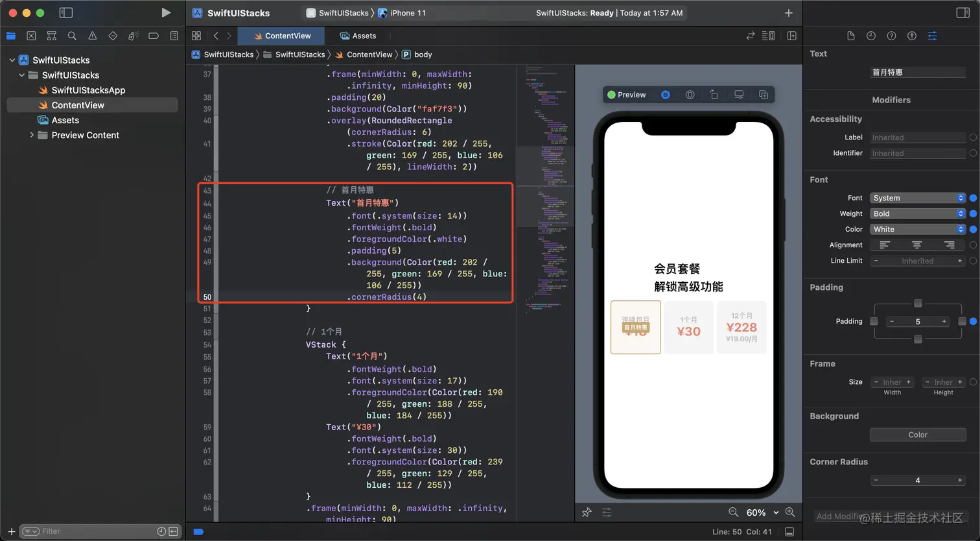
Task: Show the Accessibility inspector
Action: tap(912, 36)
